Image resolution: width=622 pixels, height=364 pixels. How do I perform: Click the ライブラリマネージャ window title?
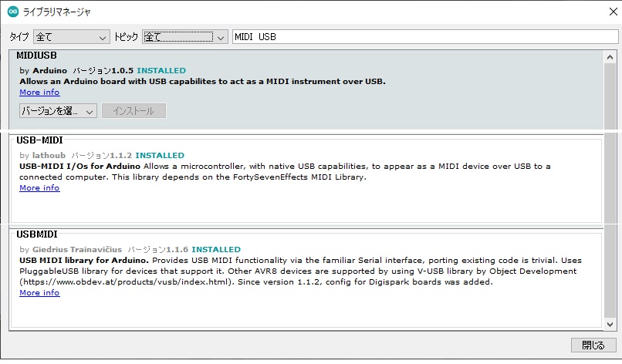(57, 12)
